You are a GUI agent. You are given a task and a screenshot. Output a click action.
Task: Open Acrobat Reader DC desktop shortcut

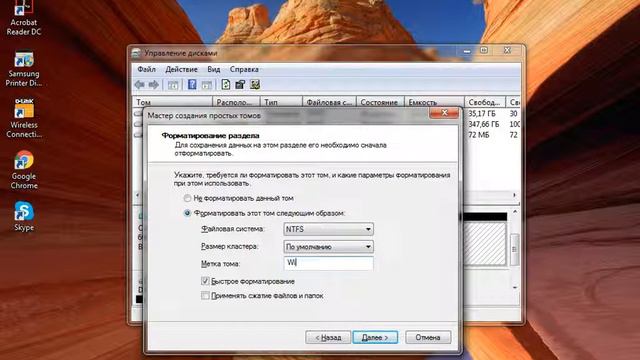23,18
